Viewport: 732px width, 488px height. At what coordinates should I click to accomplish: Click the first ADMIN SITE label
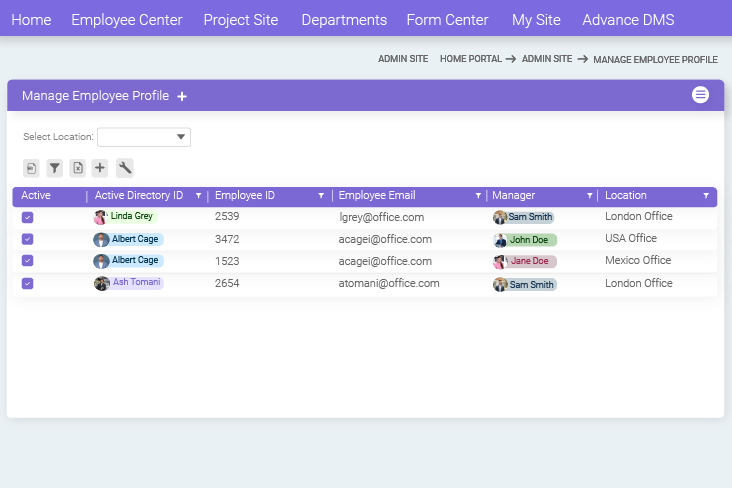click(403, 59)
